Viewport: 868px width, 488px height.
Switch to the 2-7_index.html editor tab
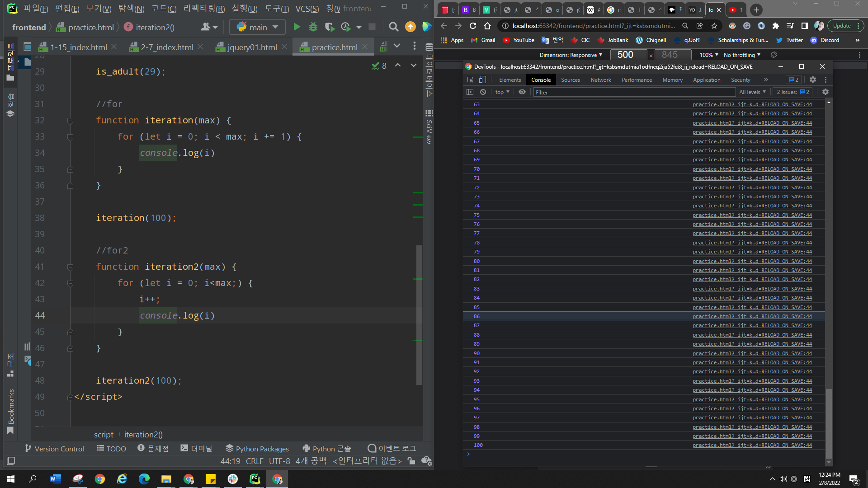coord(167,47)
